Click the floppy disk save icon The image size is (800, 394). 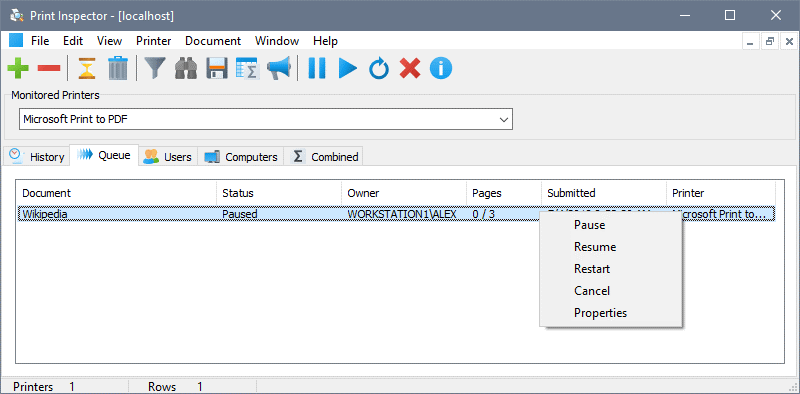point(217,68)
